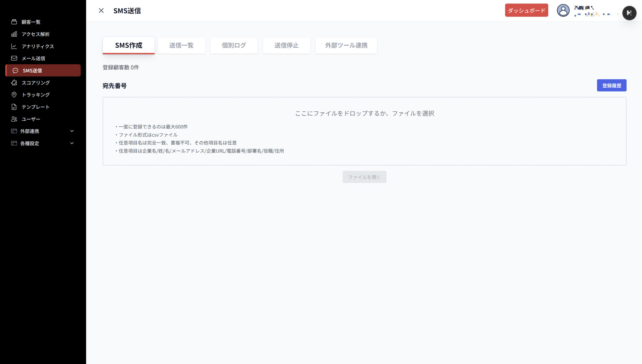This screenshot has height=364, width=642.
Task: Open the 外部ツール連携 tab
Action: click(x=346, y=45)
